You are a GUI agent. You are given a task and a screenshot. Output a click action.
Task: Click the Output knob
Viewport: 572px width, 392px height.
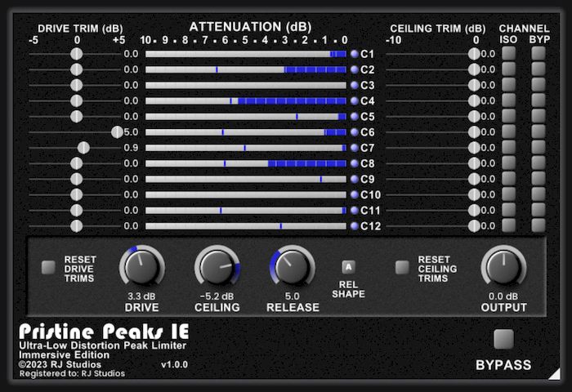pyautogui.click(x=504, y=266)
